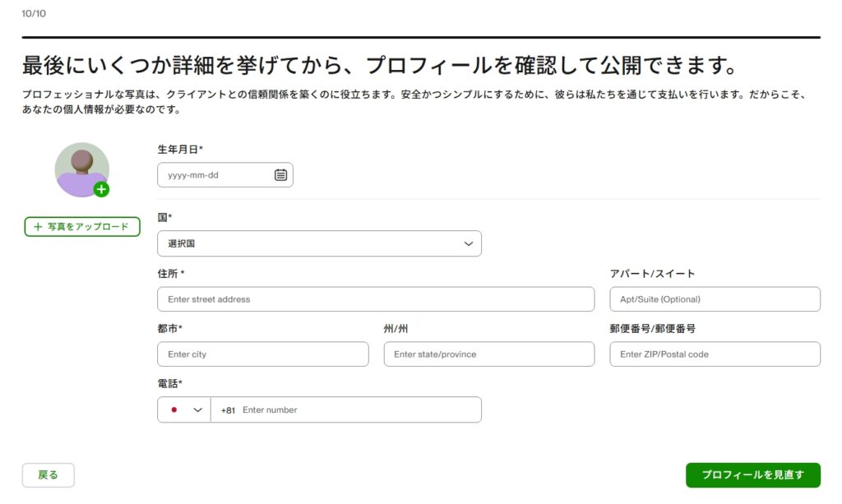Click the Enter street address field

pos(375,299)
